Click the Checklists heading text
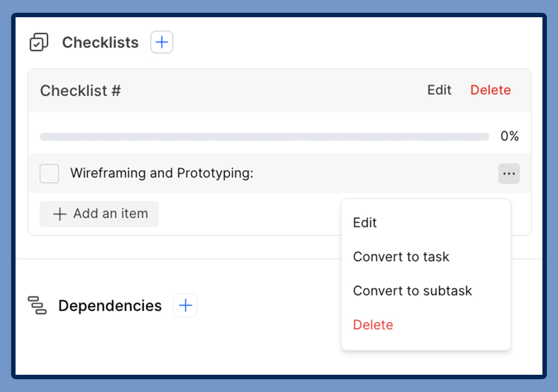558x392 pixels. point(100,43)
